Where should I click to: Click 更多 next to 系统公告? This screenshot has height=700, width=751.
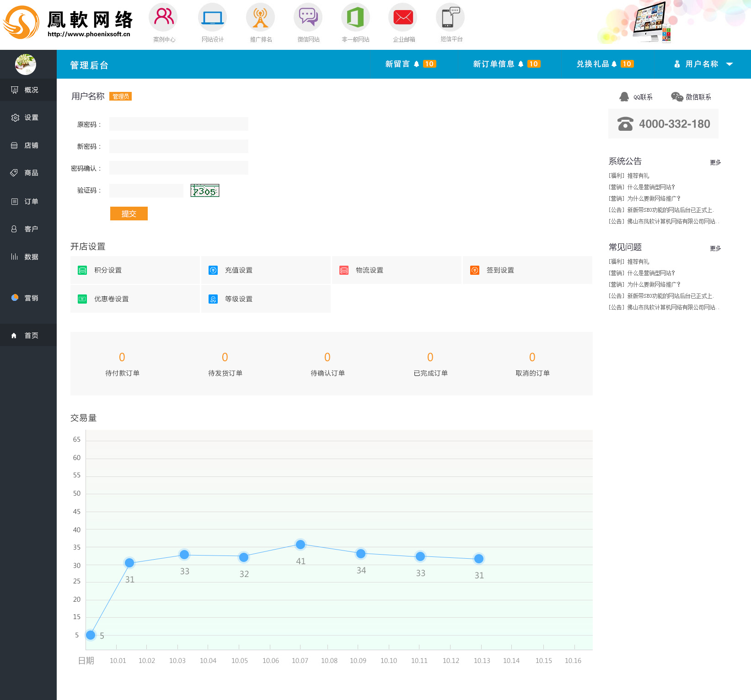point(715,162)
